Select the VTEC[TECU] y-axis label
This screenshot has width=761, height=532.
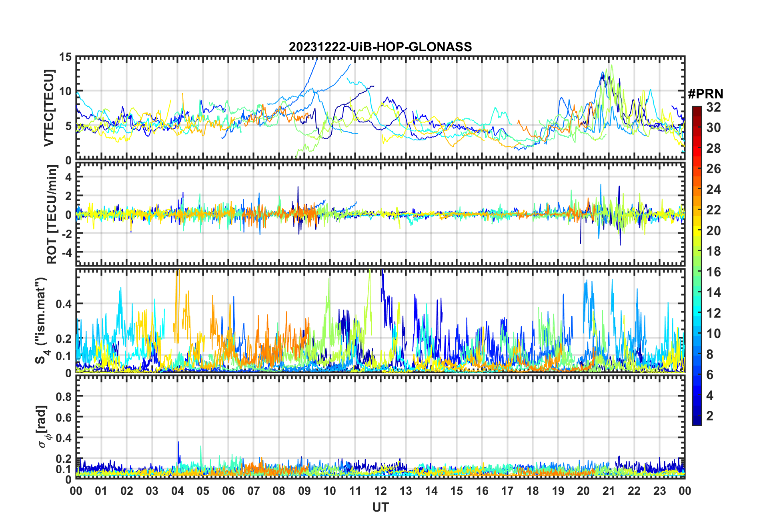pyautogui.click(x=49, y=108)
